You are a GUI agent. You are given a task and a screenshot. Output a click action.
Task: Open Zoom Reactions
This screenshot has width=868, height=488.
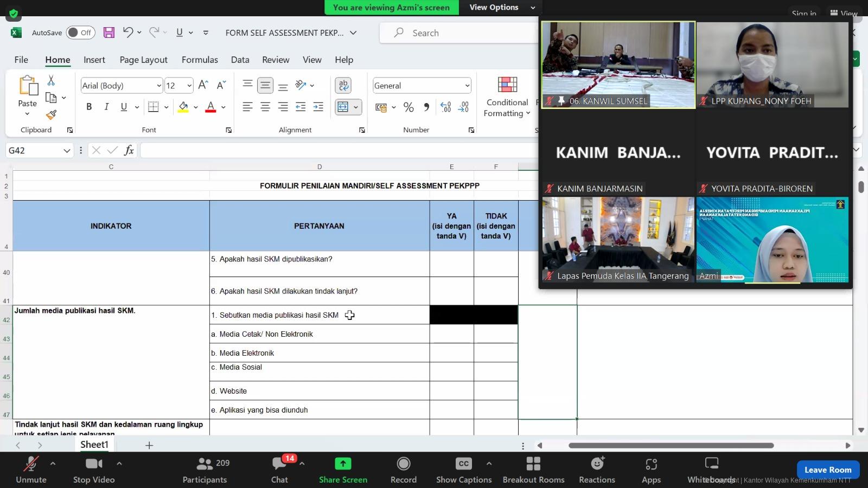coord(597,470)
